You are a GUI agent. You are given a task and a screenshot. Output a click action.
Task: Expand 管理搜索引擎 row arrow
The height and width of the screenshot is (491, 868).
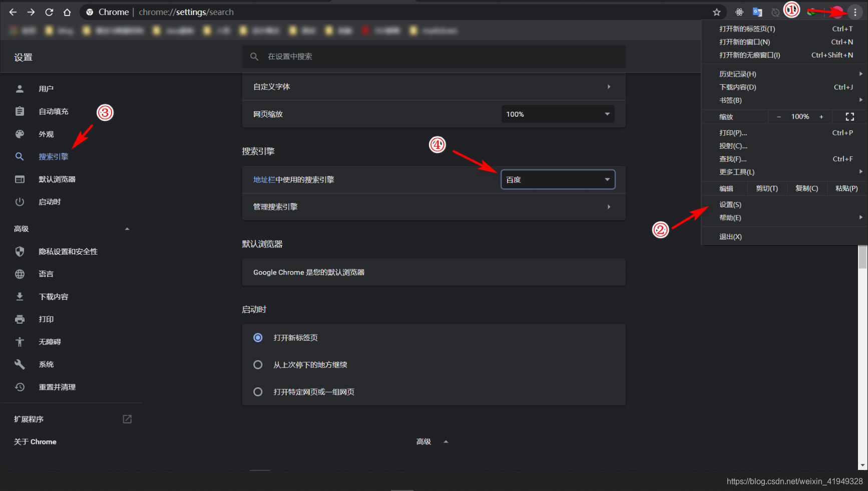coord(609,206)
